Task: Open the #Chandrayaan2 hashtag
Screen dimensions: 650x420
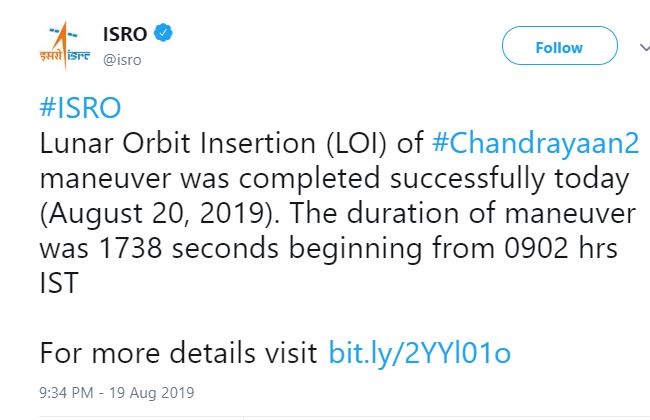Action: pos(535,143)
